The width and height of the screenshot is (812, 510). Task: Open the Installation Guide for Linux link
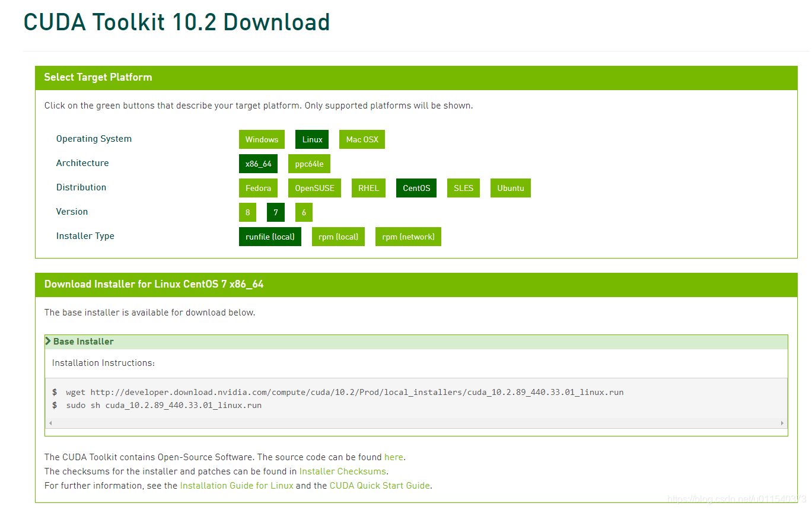[237, 486]
